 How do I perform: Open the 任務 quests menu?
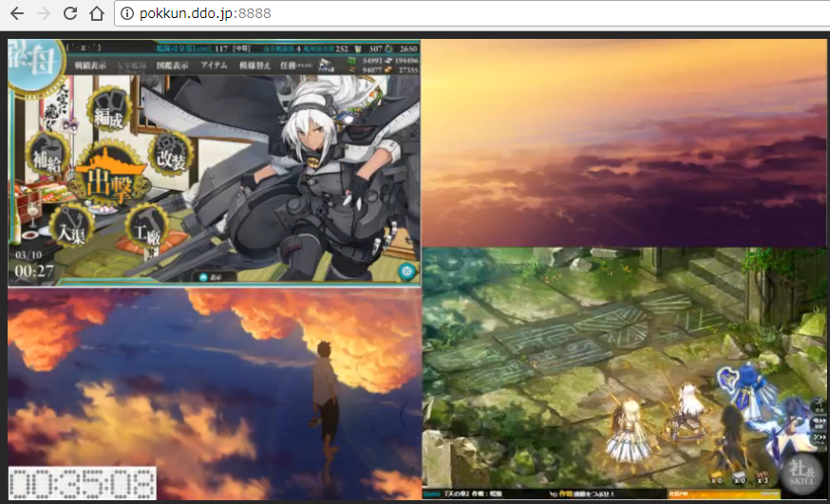click(295, 65)
